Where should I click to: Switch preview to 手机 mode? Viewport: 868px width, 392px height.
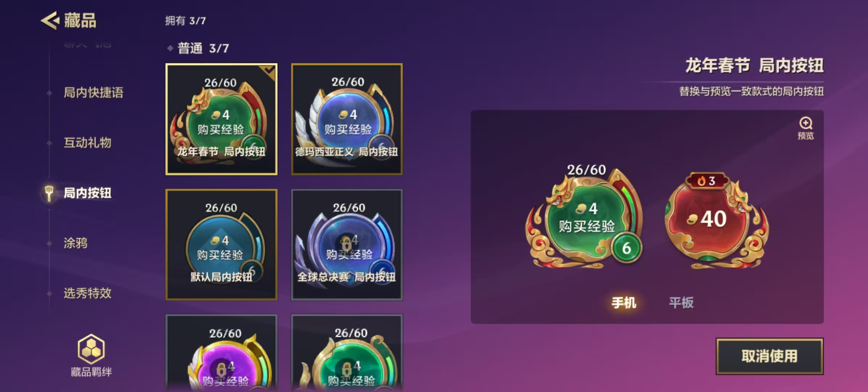(623, 303)
